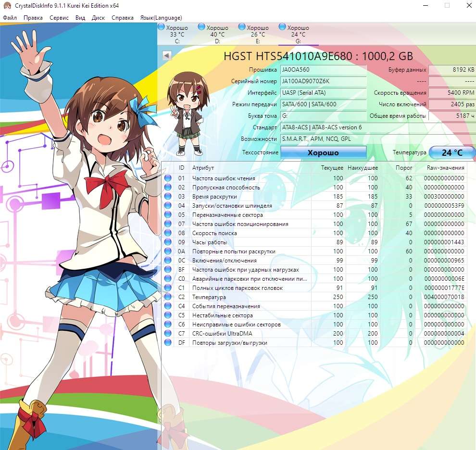Image resolution: width=476 pixels, height=450 pixels.
Task: Open the Файл menu
Action: (10, 18)
